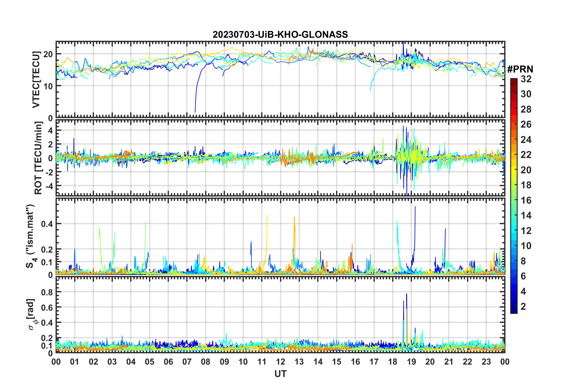Click the VTEC panel y-tick label 0
The image size is (561, 392).
pos(50,118)
